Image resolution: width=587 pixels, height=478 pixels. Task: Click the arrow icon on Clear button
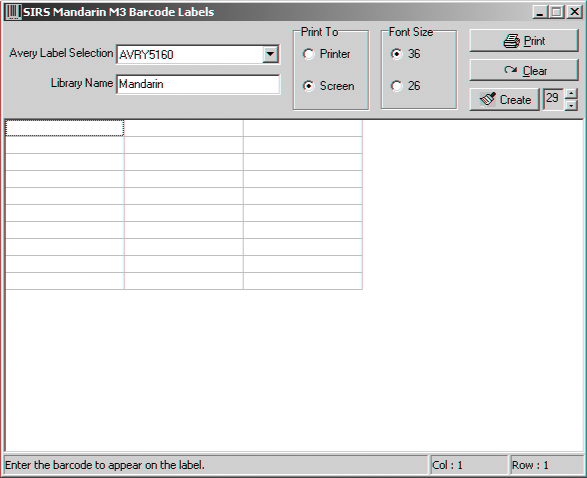click(511, 70)
